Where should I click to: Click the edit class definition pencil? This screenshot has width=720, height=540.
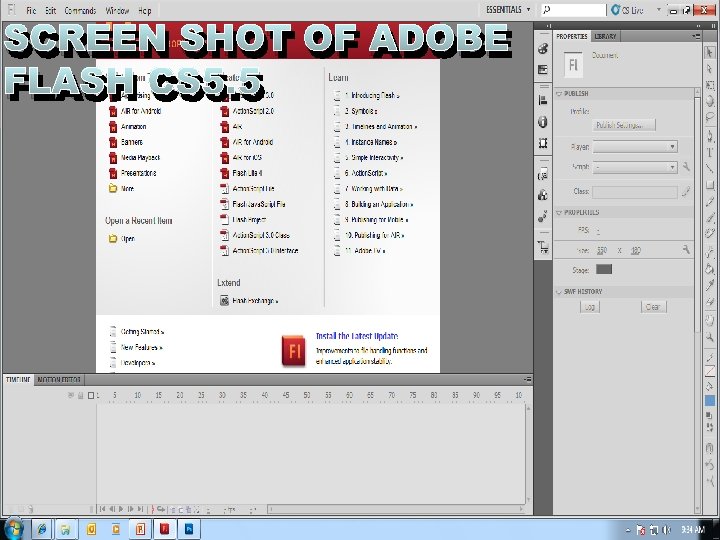click(686, 191)
